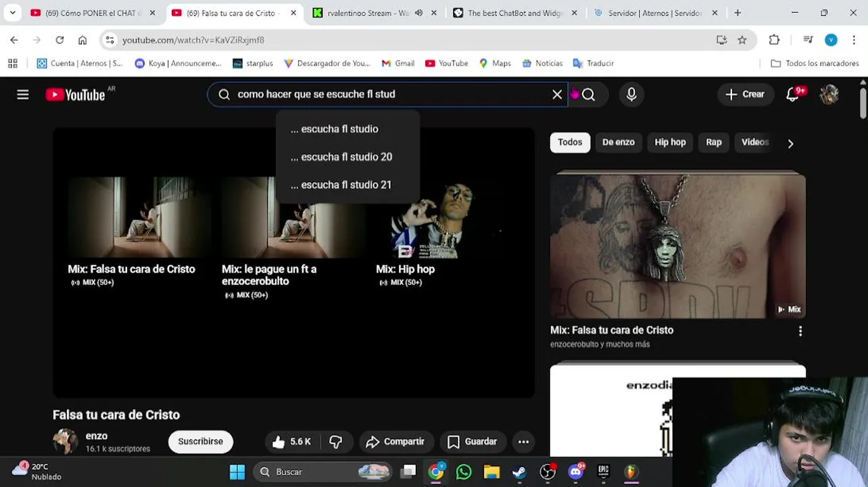Open Chrome three-dot menu

(854, 40)
